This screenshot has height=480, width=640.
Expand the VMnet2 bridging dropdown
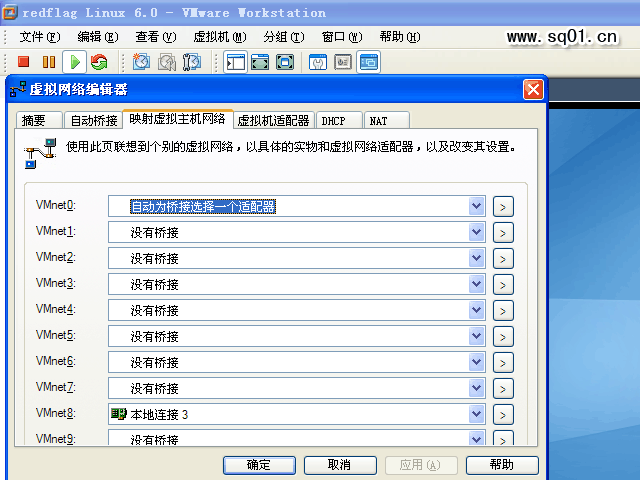476,258
